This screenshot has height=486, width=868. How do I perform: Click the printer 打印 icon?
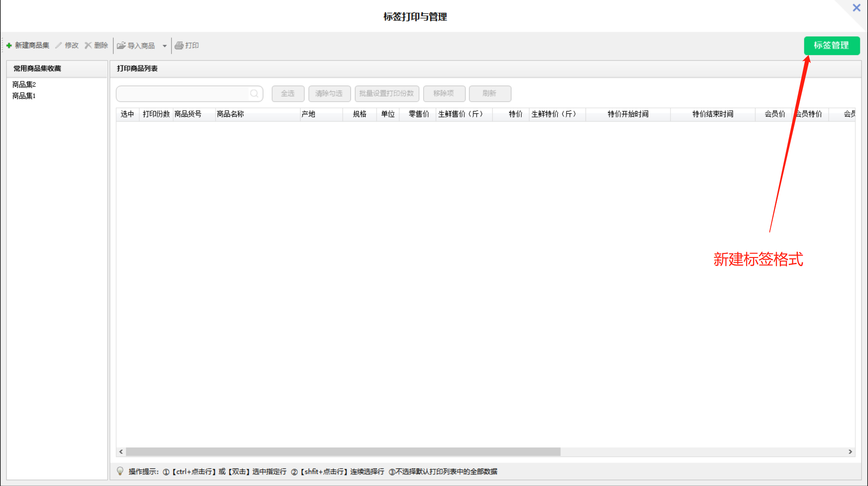point(179,46)
